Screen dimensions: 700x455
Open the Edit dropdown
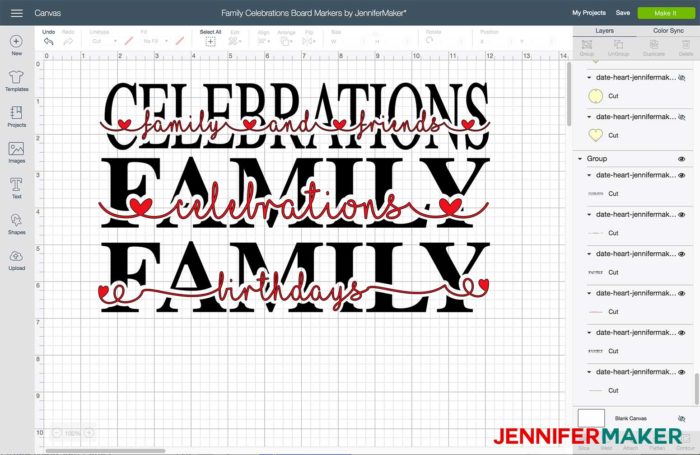coord(235,42)
